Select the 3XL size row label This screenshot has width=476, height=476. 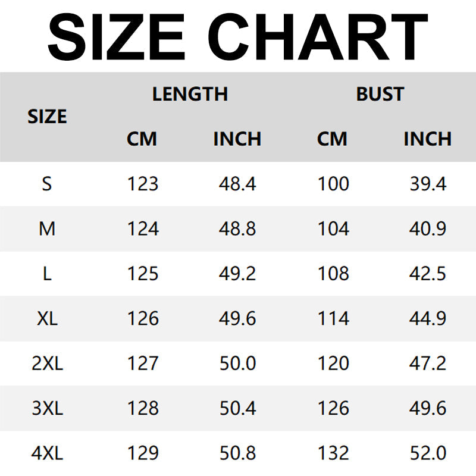pyautogui.click(x=47, y=408)
